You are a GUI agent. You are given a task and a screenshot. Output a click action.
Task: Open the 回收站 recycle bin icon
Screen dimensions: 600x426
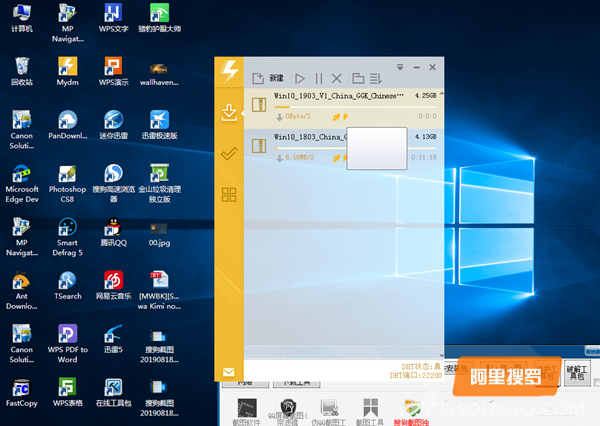22,72
